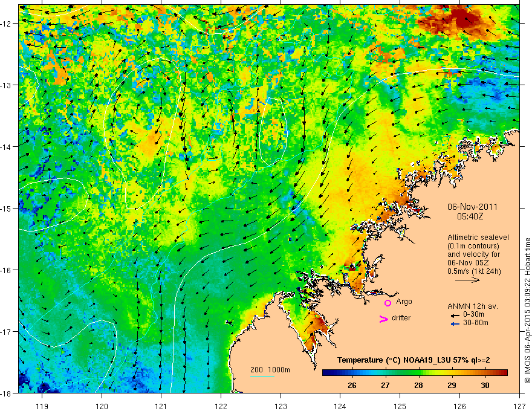Click the 'Argo' legend label

(x=404, y=302)
